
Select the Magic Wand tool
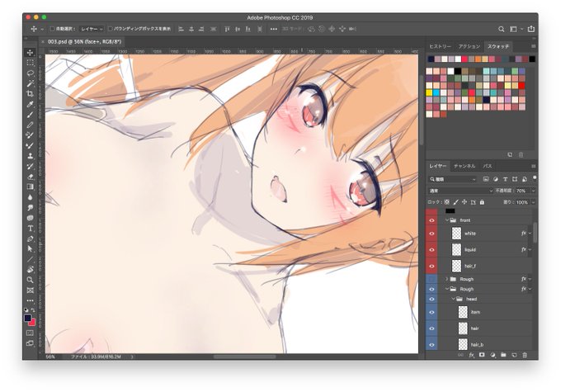coord(30,83)
